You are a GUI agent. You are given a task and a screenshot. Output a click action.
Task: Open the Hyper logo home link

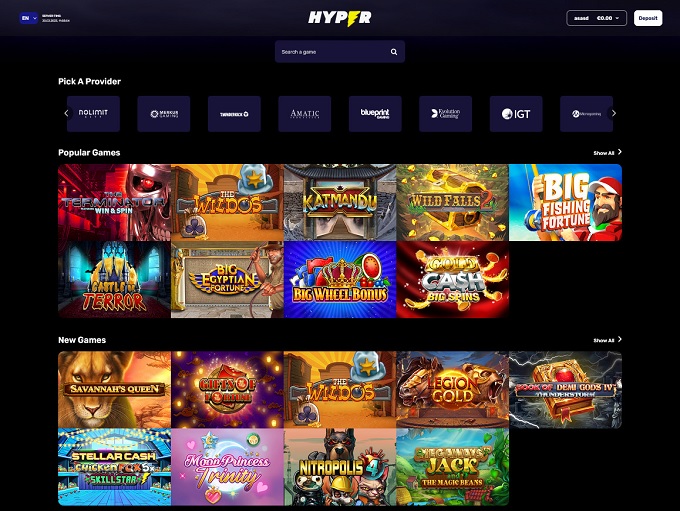pyautogui.click(x=340, y=18)
